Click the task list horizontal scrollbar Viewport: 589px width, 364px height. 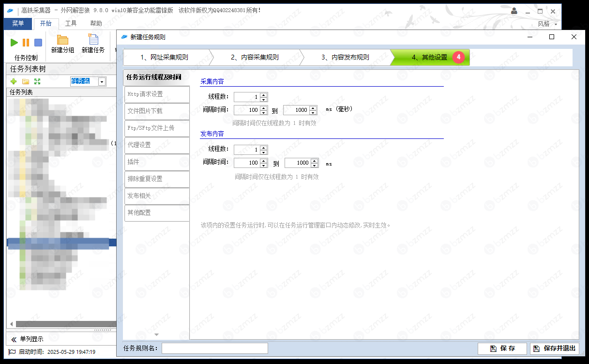click(65, 324)
